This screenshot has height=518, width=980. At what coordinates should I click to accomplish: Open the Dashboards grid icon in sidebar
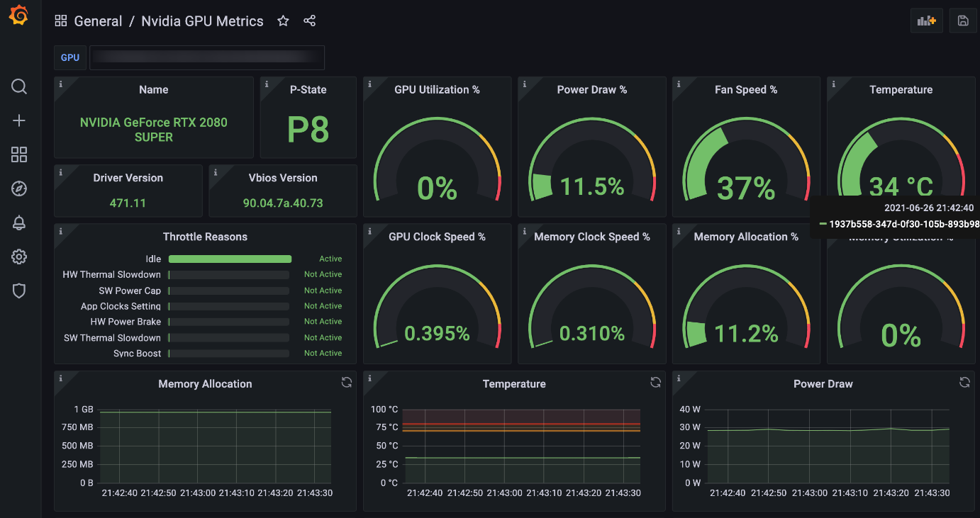(x=19, y=155)
